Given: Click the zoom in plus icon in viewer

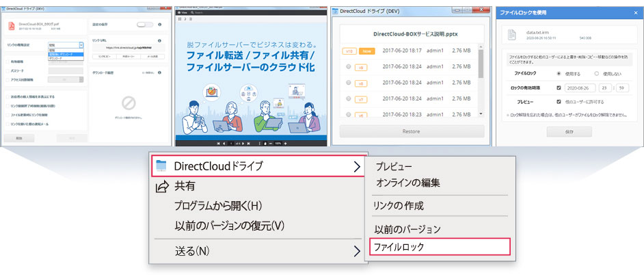Looking at the screenshot, I should click(x=286, y=144).
